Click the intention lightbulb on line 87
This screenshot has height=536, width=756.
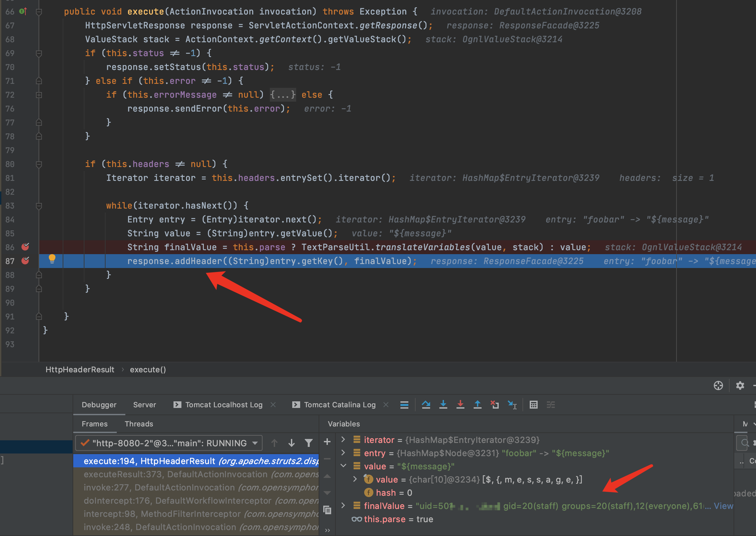coord(52,259)
